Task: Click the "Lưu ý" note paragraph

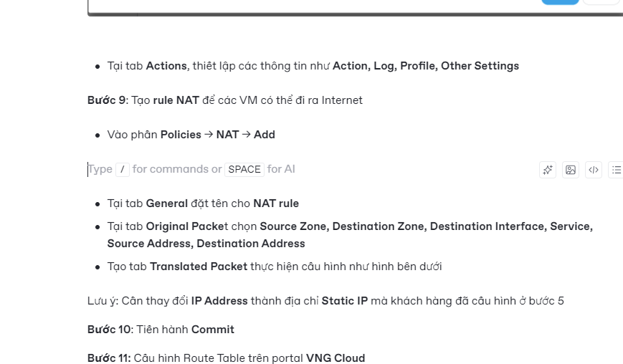Action: click(x=325, y=301)
